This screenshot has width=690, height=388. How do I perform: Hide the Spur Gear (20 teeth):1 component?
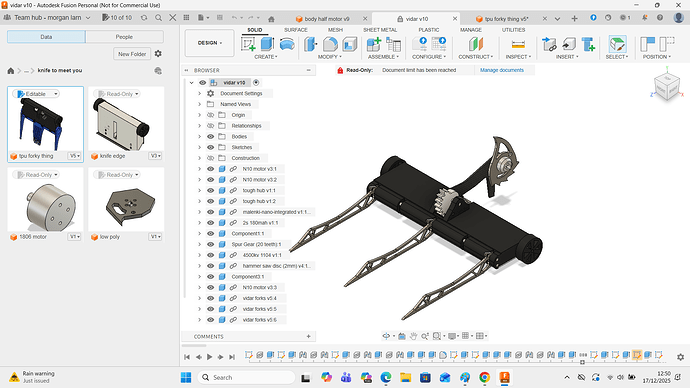pos(210,244)
